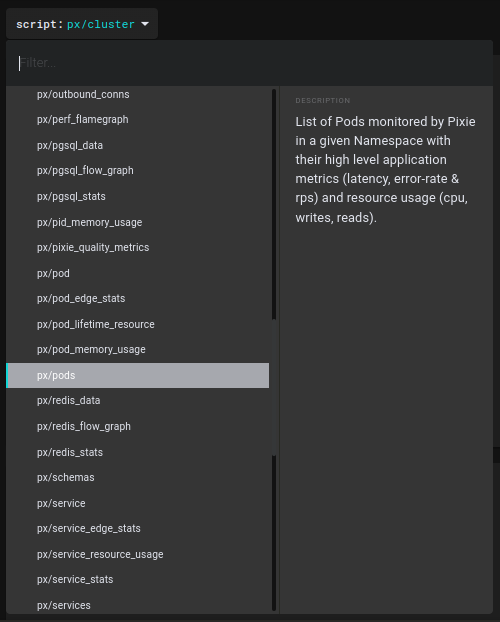Click the script list vertical scrollbar
Image resolution: width=500 pixels, height=622 pixels.
tap(274, 350)
